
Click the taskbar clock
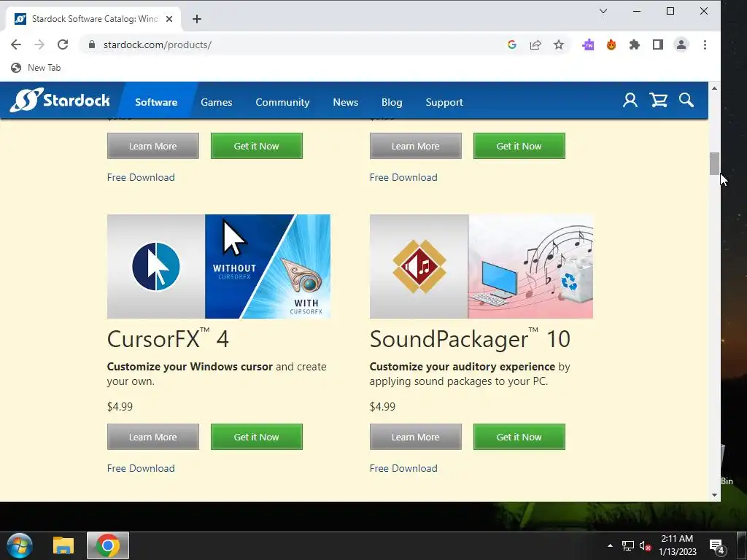(677, 545)
